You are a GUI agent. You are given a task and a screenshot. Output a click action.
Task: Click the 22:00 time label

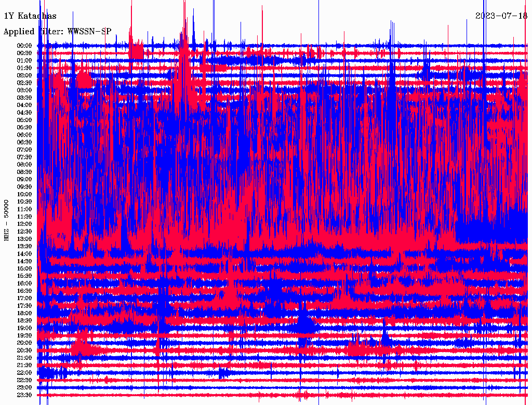click(24, 373)
